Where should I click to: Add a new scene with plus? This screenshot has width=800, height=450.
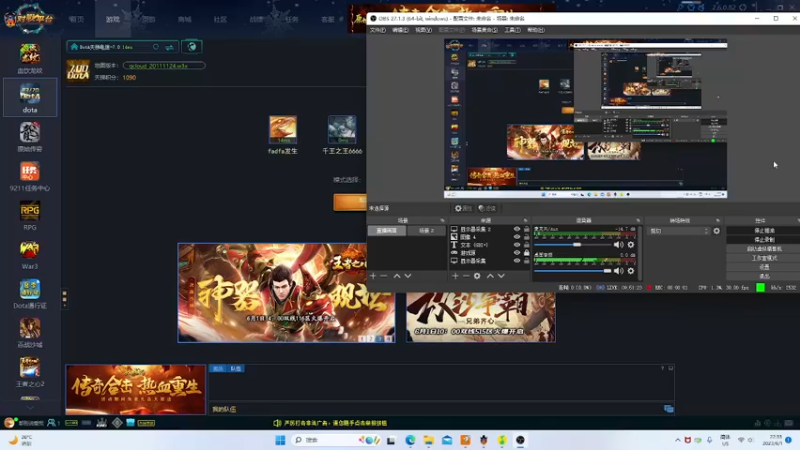[373, 276]
